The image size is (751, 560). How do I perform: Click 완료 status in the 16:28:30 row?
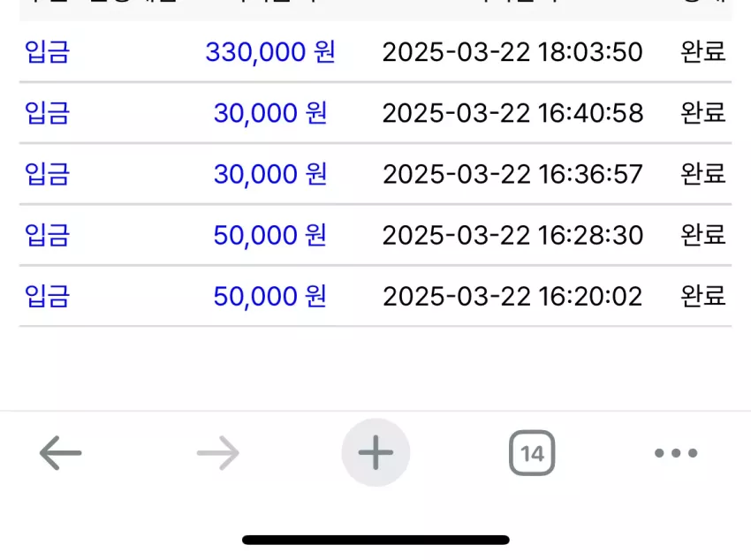coord(703,235)
